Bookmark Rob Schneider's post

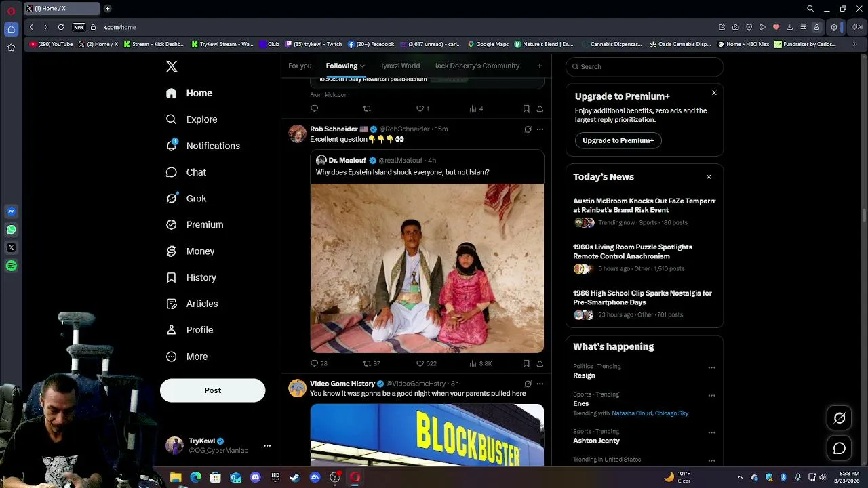526,363
